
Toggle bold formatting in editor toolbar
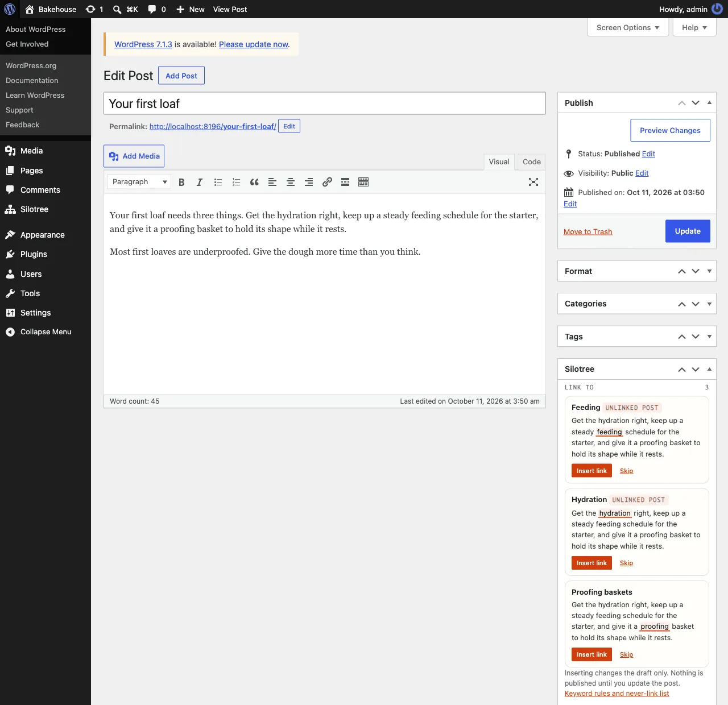click(181, 182)
